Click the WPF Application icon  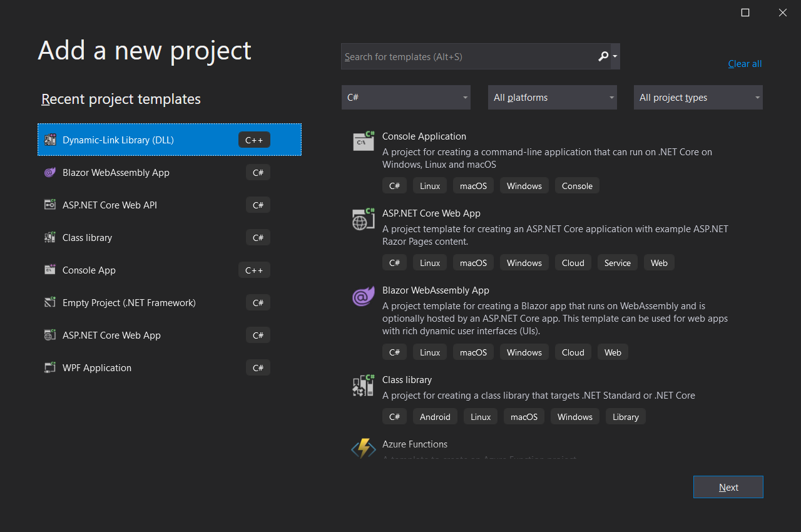click(50, 368)
